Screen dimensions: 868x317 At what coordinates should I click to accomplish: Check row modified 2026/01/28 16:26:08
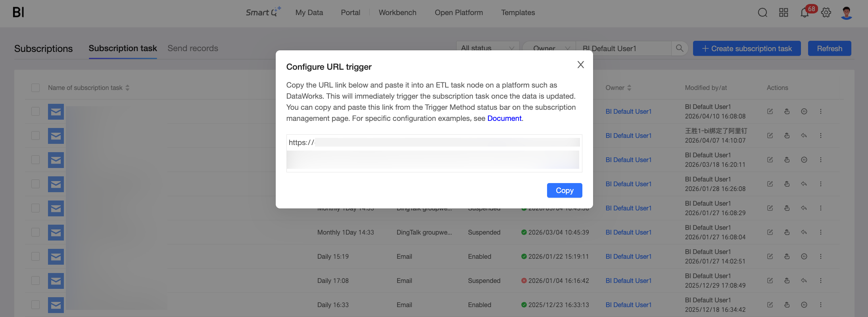tap(36, 184)
